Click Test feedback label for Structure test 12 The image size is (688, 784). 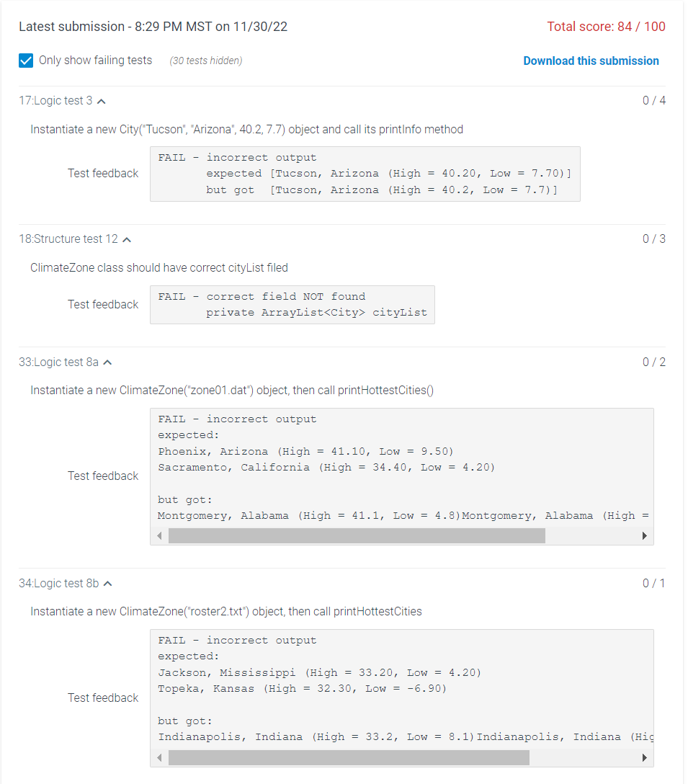(x=103, y=305)
